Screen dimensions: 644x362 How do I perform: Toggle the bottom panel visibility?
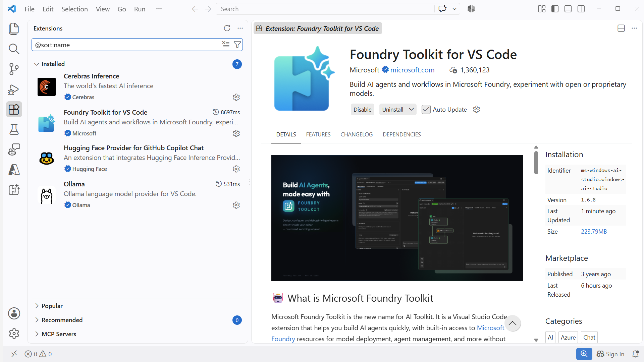point(568,9)
